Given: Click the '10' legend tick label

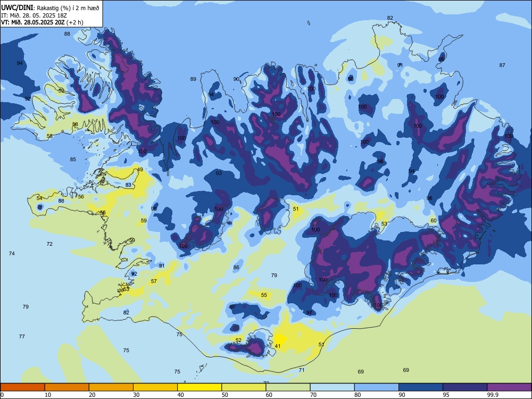Looking at the screenshot, I should click(48, 395).
